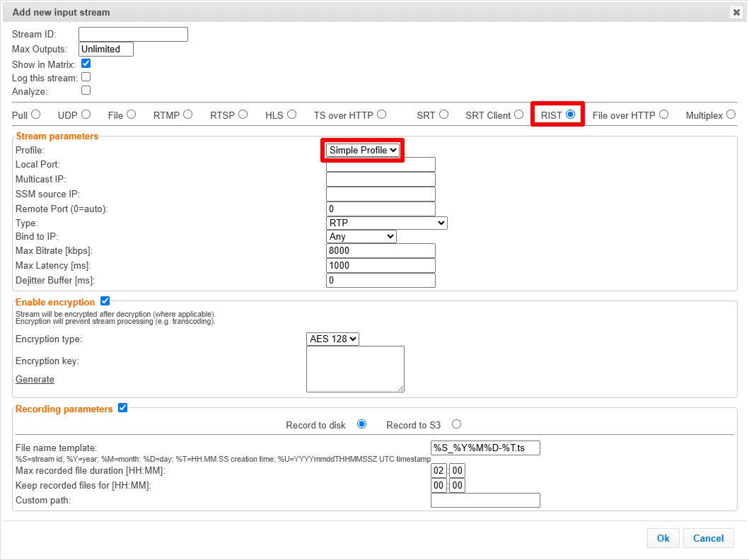Select the Pull input type
This screenshot has width=749, height=560.
pyautogui.click(x=36, y=115)
